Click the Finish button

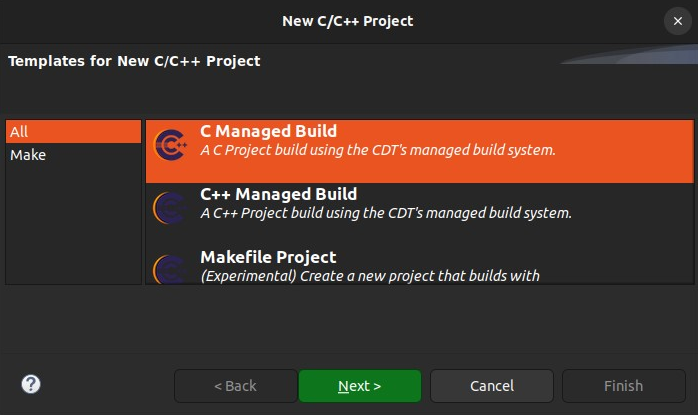624,386
